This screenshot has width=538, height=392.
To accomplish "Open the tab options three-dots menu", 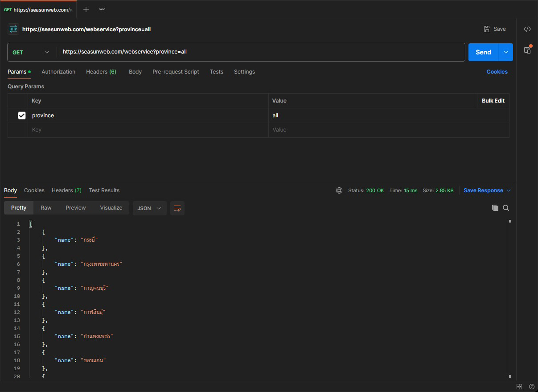I will click(x=102, y=9).
